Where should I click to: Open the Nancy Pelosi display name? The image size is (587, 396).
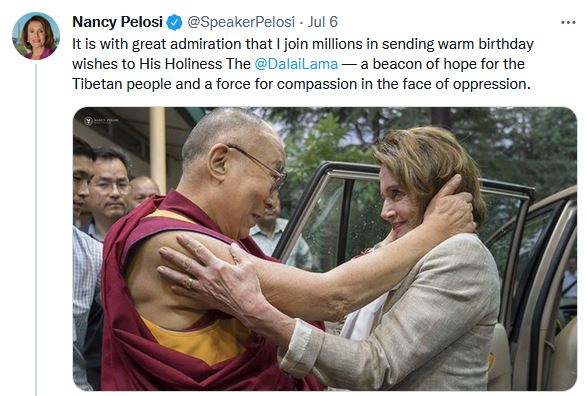point(117,22)
